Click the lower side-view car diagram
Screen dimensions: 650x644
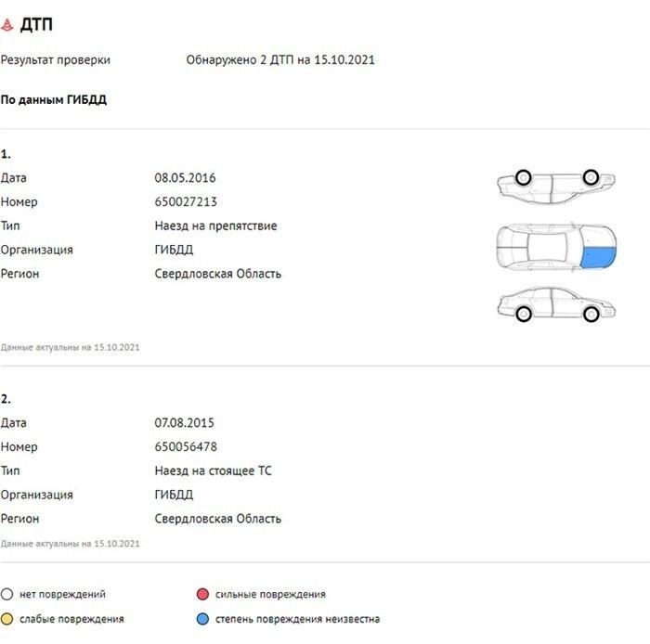pos(555,304)
